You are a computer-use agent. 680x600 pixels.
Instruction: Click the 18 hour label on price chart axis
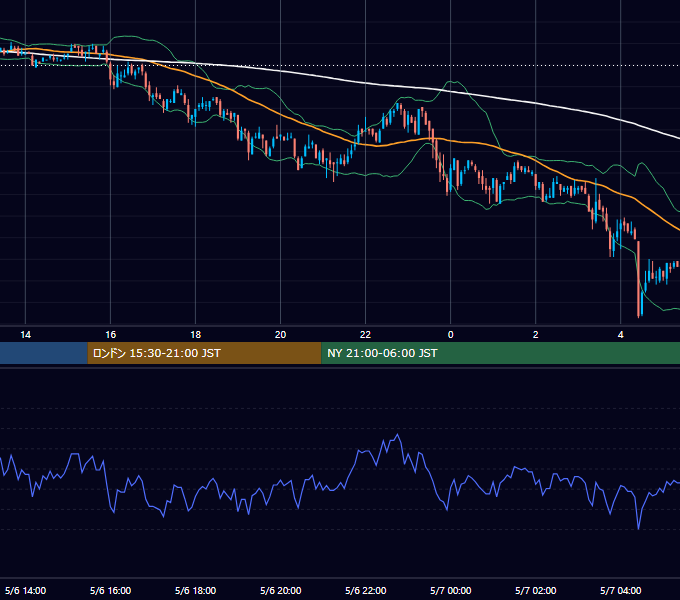196,335
